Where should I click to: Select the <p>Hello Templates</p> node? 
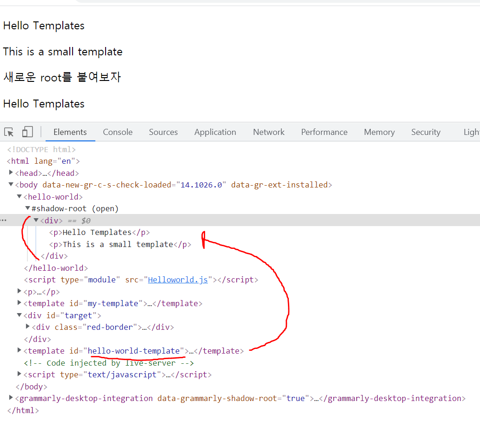pyautogui.click(x=100, y=233)
